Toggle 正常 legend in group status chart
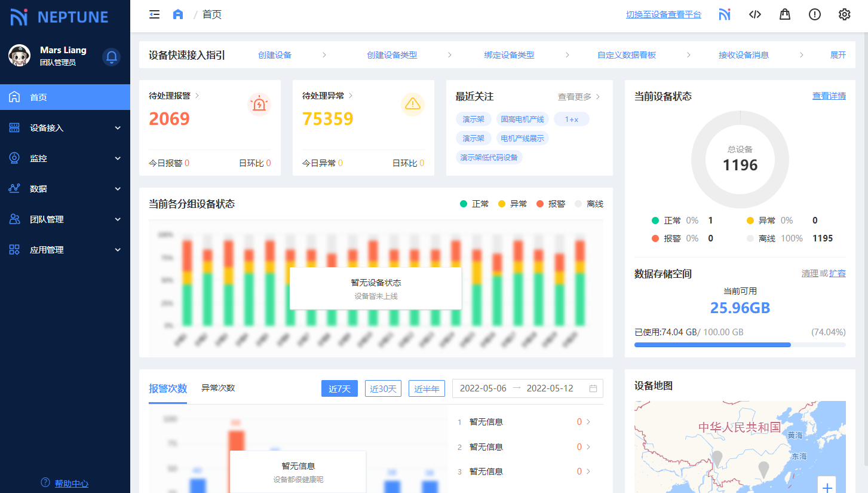This screenshot has width=868, height=493. tap(474, 204)
